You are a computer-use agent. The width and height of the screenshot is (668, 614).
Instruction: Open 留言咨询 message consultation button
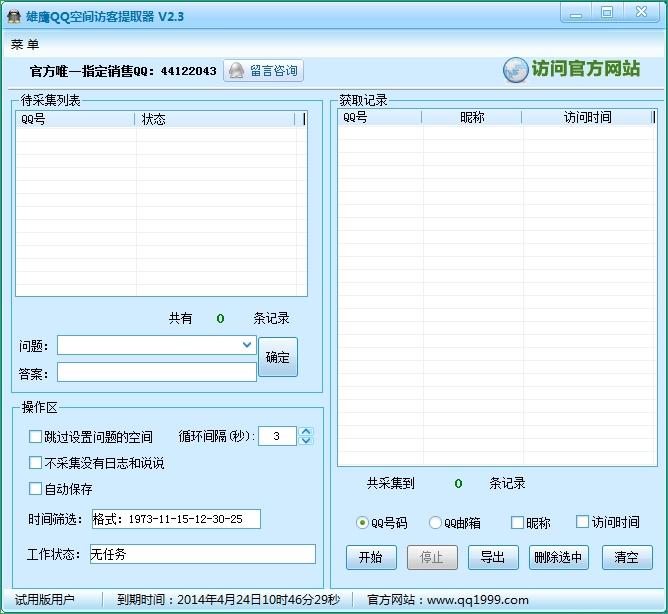(262, 71)
